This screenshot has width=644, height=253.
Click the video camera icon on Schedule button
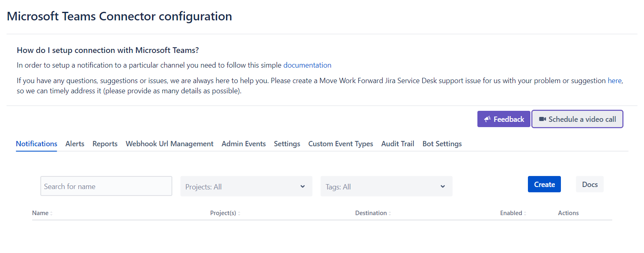pyautogui.click(x=543, y=119)
